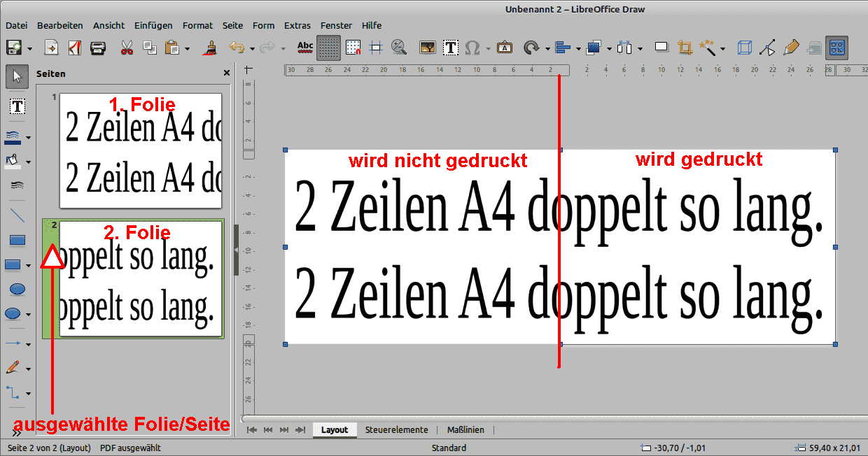Click the Copy icon
The width and height of the screenshot is (868, 456).
[x=149, y=48]
